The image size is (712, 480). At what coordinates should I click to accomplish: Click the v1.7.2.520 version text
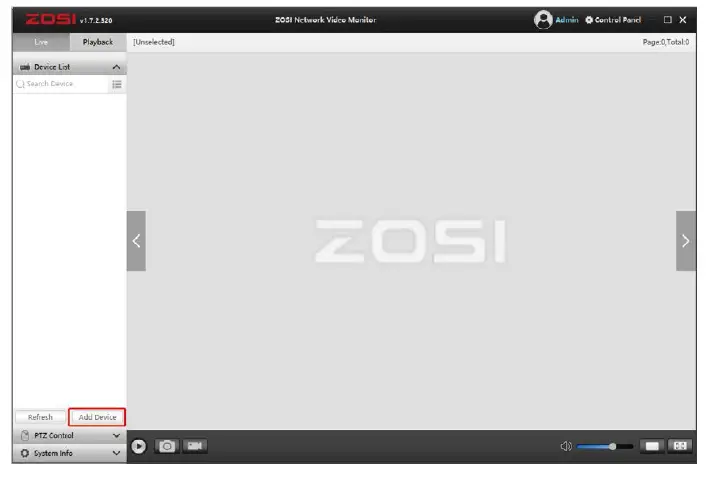click(96, 20)
